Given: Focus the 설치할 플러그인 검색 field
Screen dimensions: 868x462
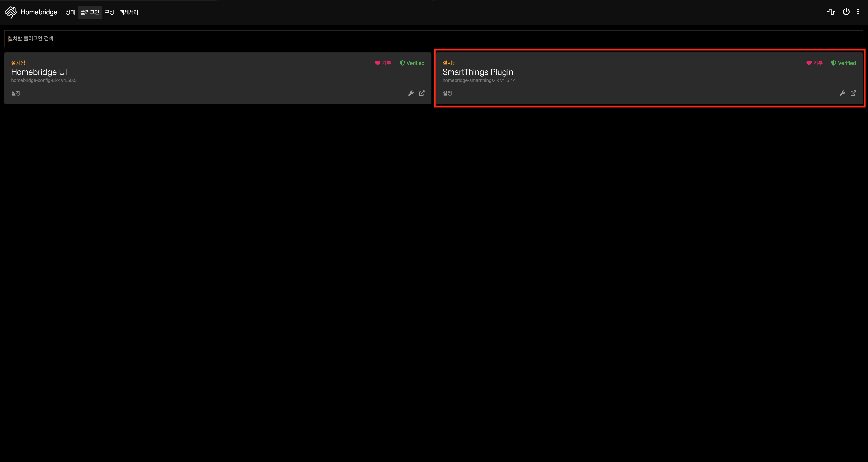Looking at the screenshot, I should pos(433,38).
